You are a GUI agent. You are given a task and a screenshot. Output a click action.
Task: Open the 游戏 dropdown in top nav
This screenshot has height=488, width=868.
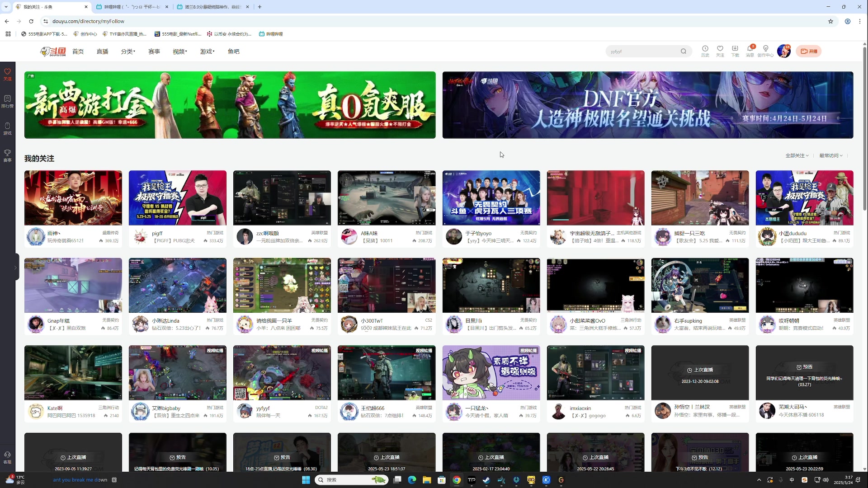pos(208,52)
